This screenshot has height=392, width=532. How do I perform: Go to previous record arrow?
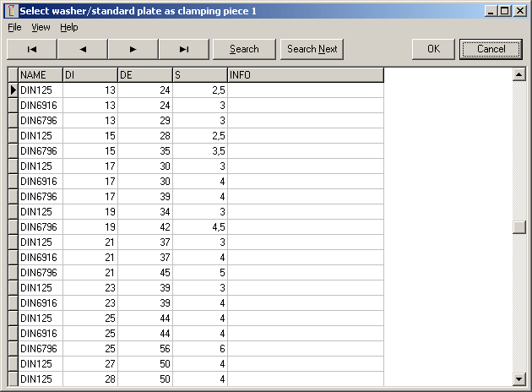[x=82, y=49]
